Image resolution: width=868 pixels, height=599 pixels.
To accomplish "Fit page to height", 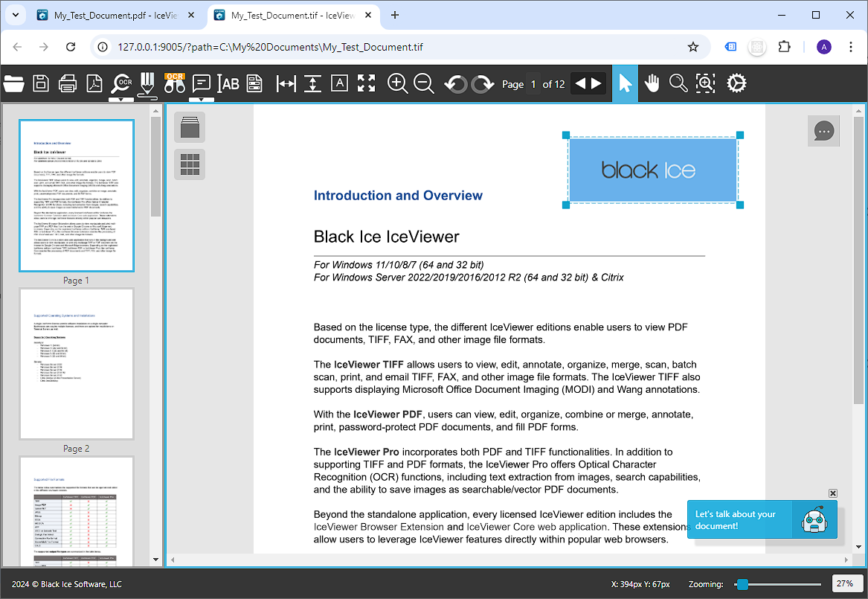I will 313,83.
